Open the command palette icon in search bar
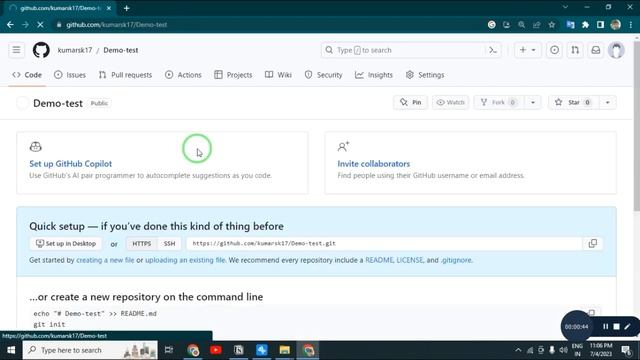The height and width of the screenshot is (360, 640). (493, 50)
